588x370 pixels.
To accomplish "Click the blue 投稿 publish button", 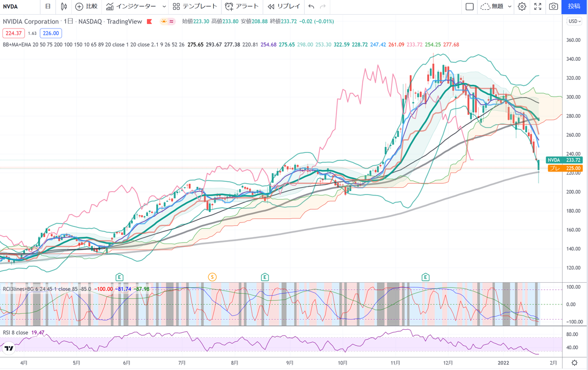I will pos(575,6).
